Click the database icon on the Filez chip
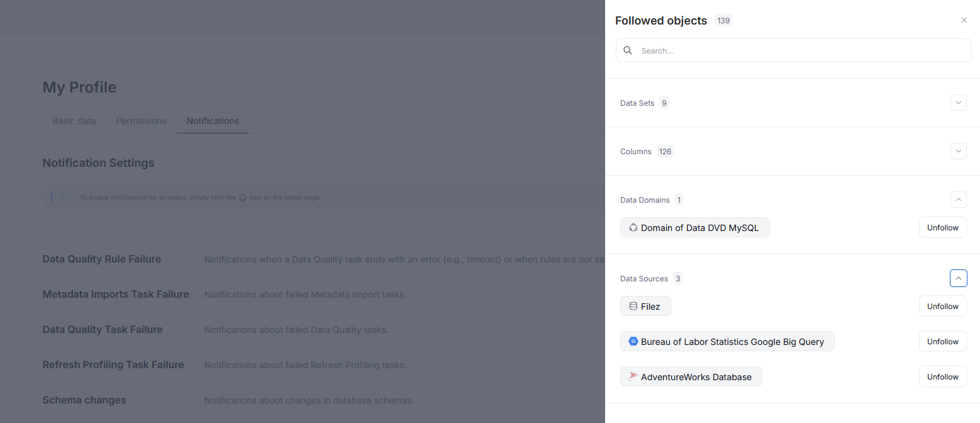Screen dimensions: 980x423 click(x=633, y=306)
